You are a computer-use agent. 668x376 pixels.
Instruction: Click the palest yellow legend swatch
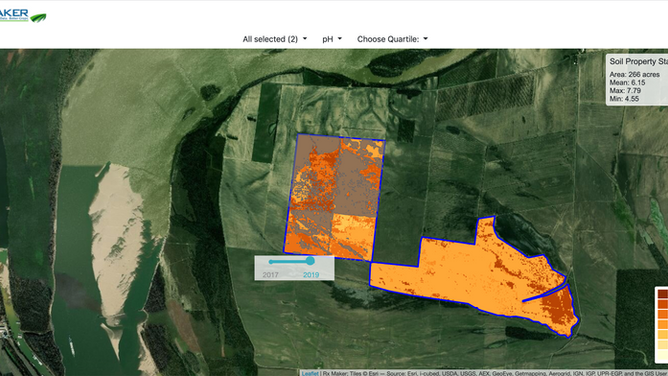coord(662,355)
